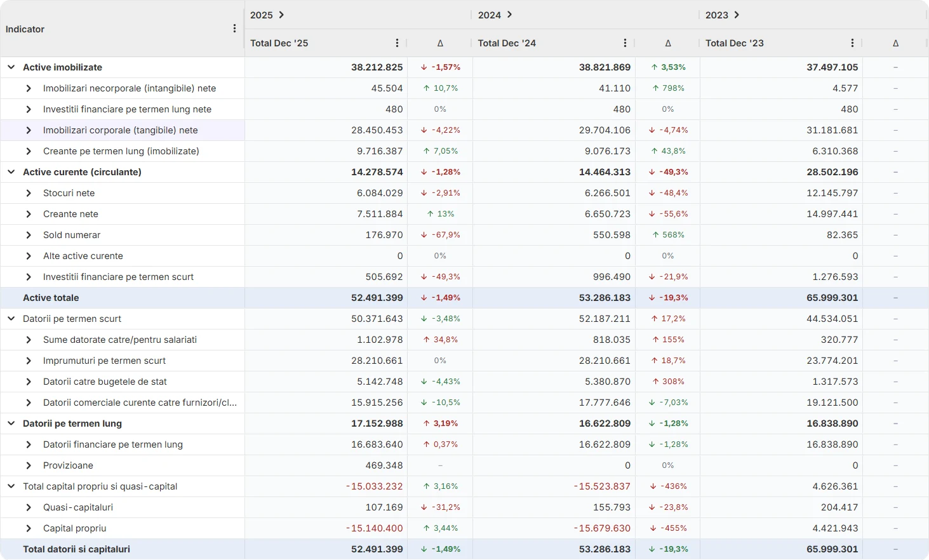929x560 pixels.
Task: Collapse Datorii pe termen scurt group
Action: (11, 319)
